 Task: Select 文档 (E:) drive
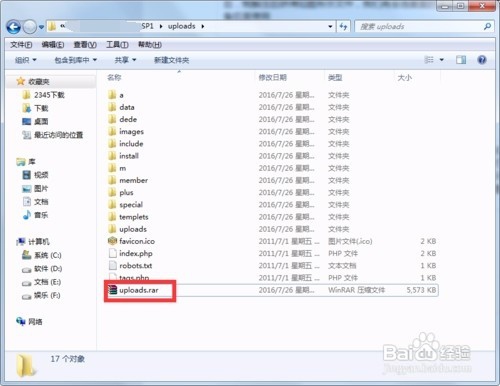click(x=47, y=282)
